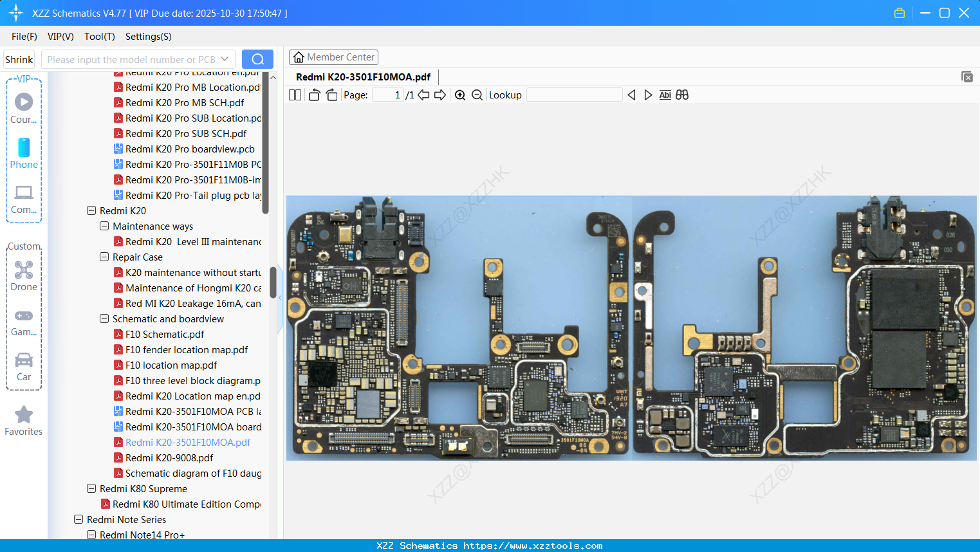
Task: Open the Car category in the sidebar
Action: [x=24, y=367]
